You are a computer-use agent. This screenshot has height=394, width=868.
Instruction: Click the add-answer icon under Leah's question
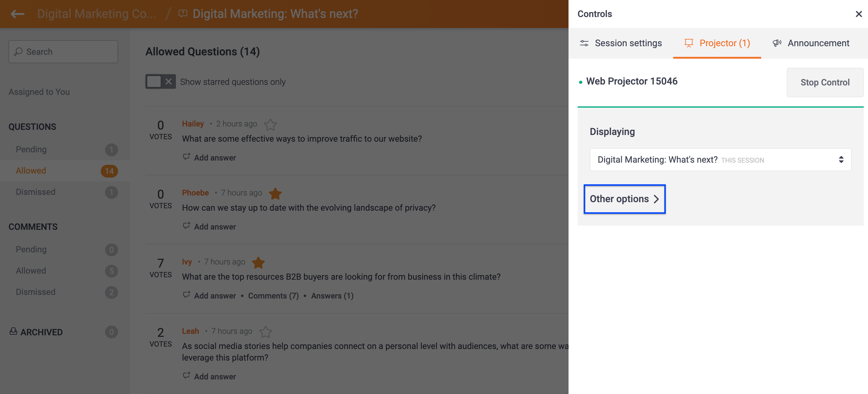pyautogui.click(x=187, y=375)
